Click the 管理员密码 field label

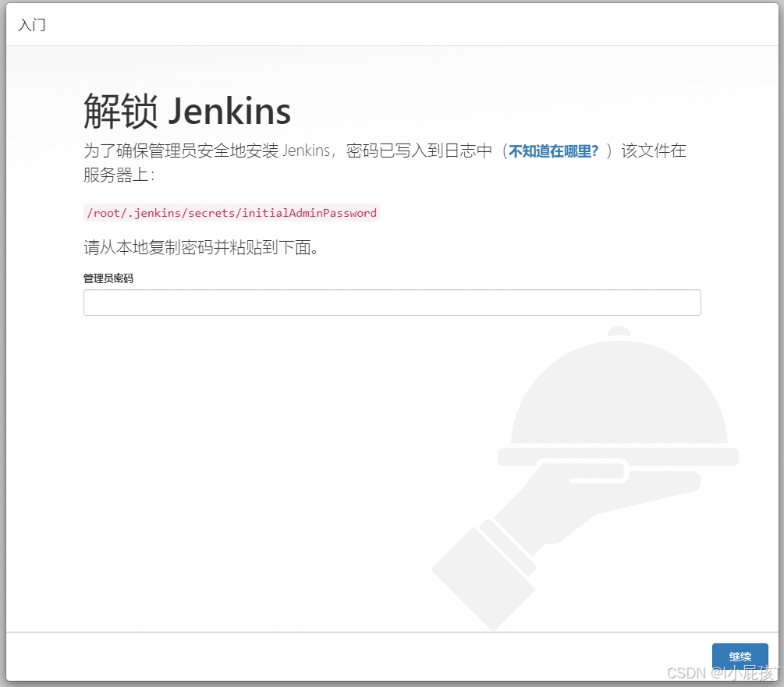click(108, 278)
